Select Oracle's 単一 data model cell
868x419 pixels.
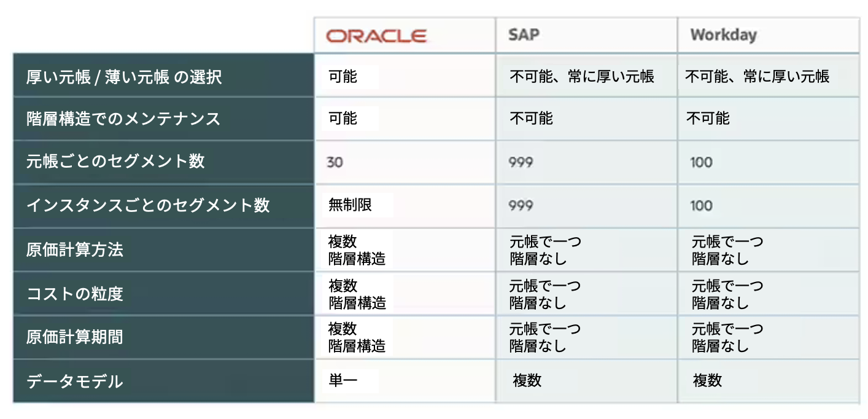(343, 380)
